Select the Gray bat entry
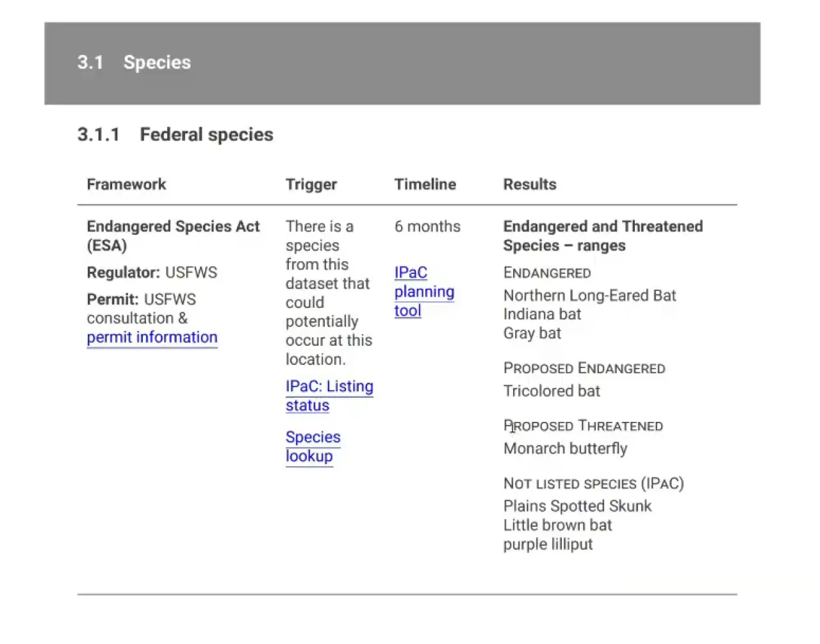 [532, 334]
